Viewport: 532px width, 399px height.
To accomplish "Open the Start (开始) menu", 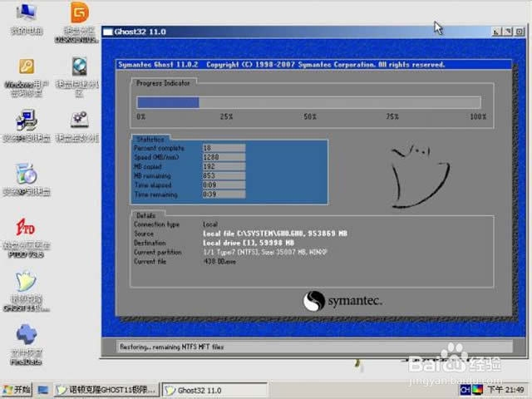I will tap(17, 390).
